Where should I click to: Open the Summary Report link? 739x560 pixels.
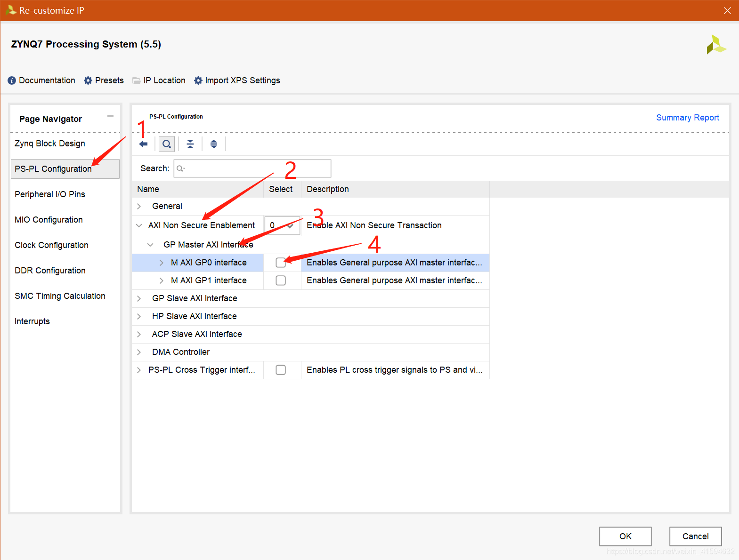(x=688, y=118)
